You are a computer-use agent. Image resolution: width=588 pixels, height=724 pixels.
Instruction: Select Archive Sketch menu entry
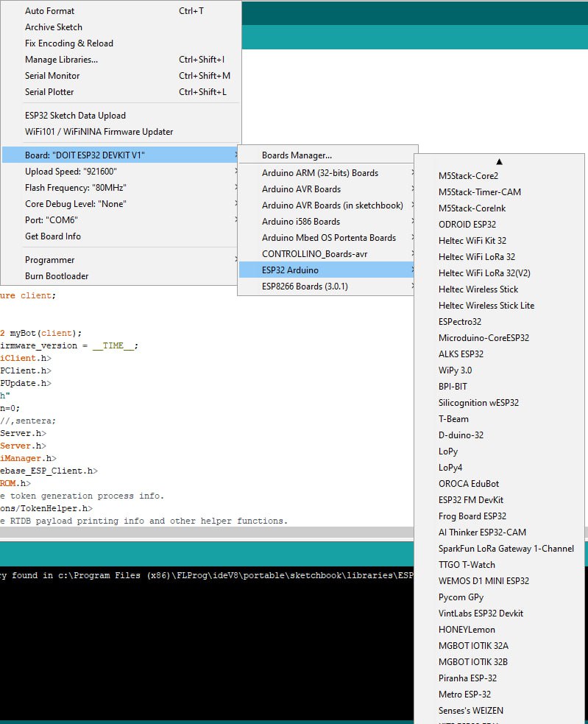(121, 27)
